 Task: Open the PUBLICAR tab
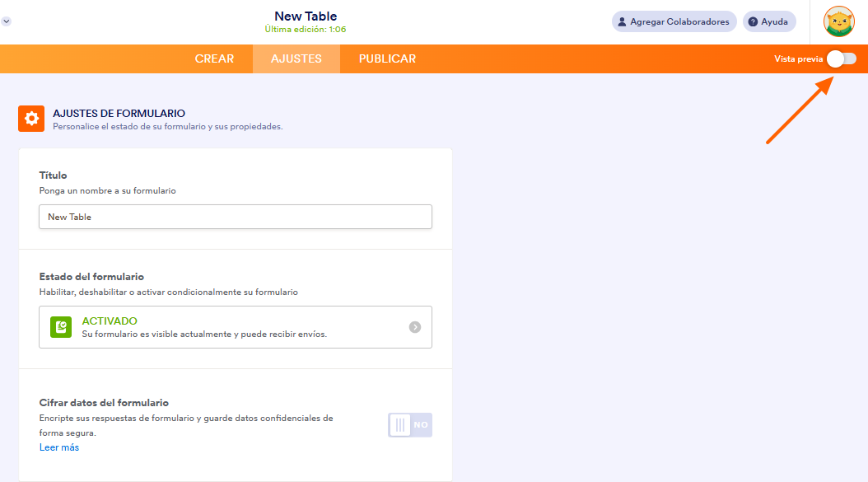(x=387, y=58)
